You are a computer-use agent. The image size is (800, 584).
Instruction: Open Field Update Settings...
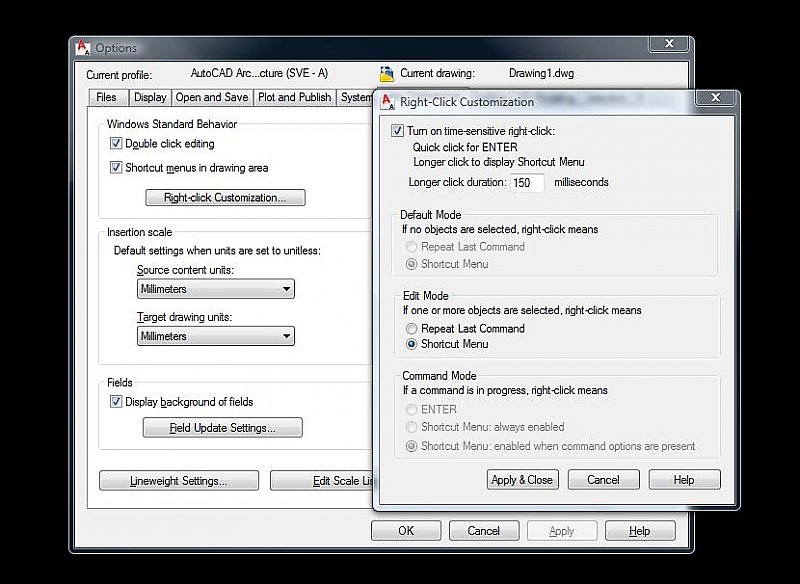(x=222, y=427)
